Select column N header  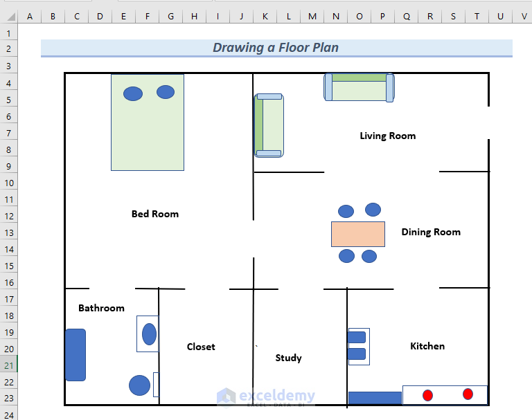(335, 17)
